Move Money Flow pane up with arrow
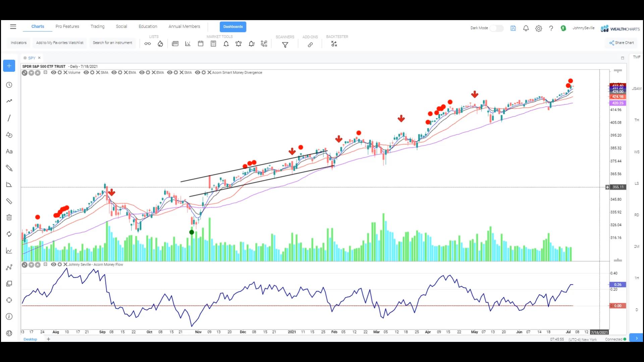 point(38,265)
